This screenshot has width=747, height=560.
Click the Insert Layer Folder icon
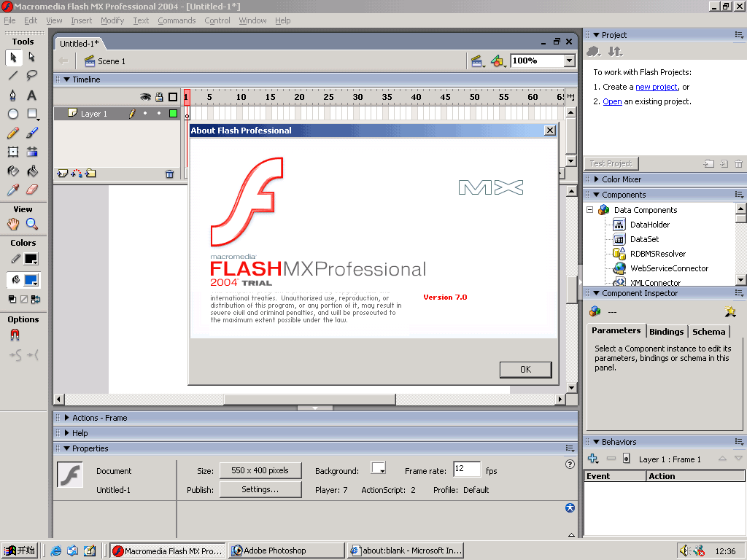90,174
